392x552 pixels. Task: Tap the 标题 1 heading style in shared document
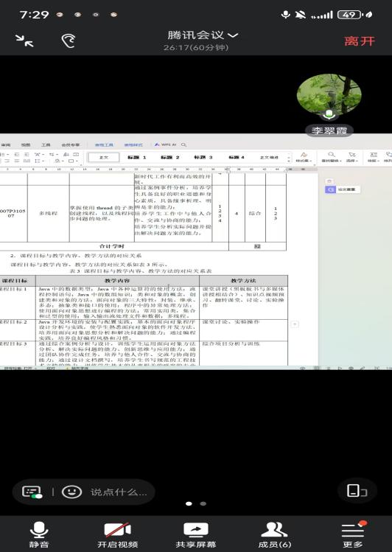point(136,158)
